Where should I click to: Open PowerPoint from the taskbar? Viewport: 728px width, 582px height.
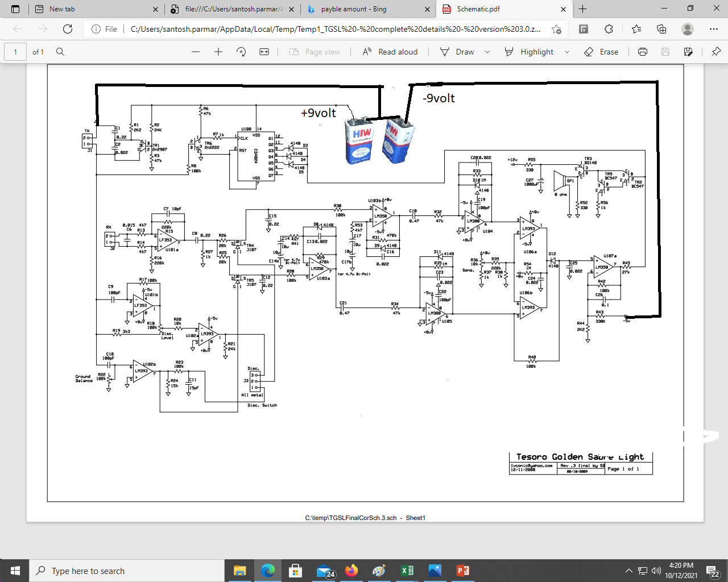(x=463, y=571)
